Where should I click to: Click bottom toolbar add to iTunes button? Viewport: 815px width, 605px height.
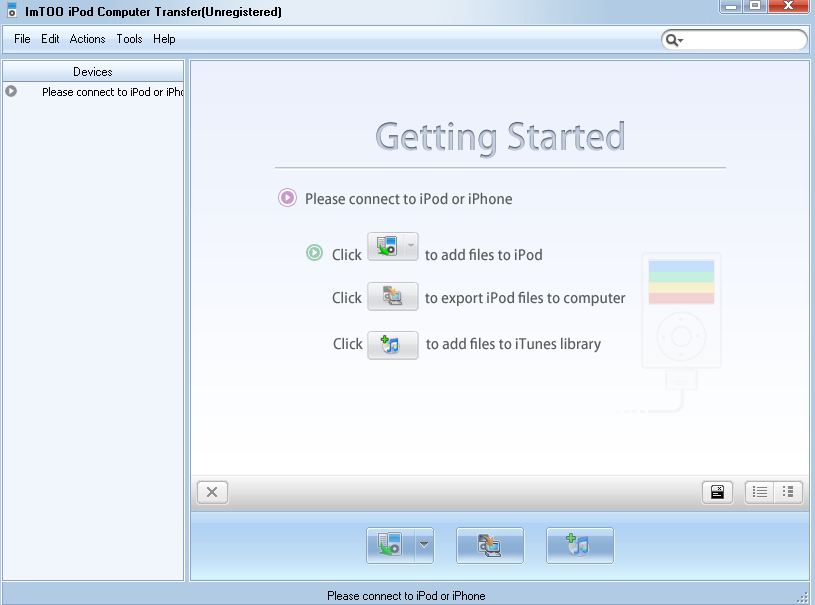tap(580, 545)
